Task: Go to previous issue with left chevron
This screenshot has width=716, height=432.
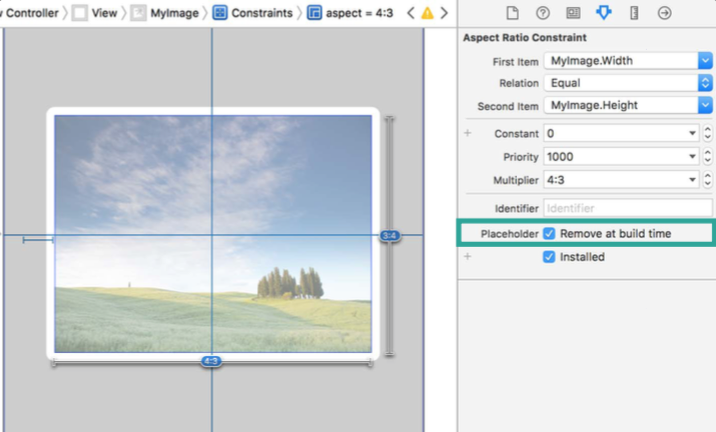Action: click(x=411, y=13)
